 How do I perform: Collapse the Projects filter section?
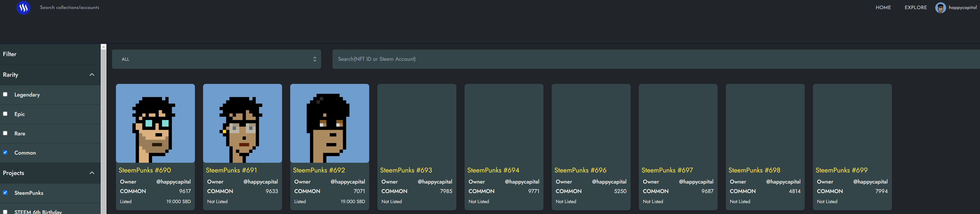tap(92, 173)
